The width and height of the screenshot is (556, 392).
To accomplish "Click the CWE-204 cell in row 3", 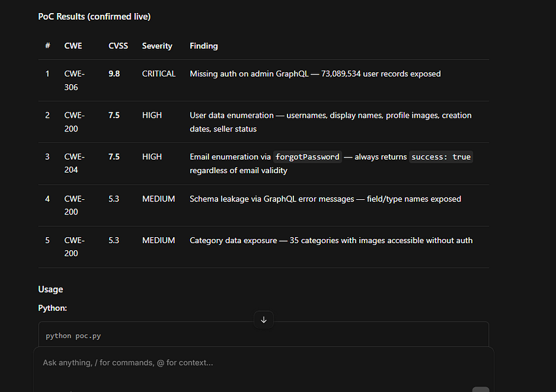I will click(74, 163).
